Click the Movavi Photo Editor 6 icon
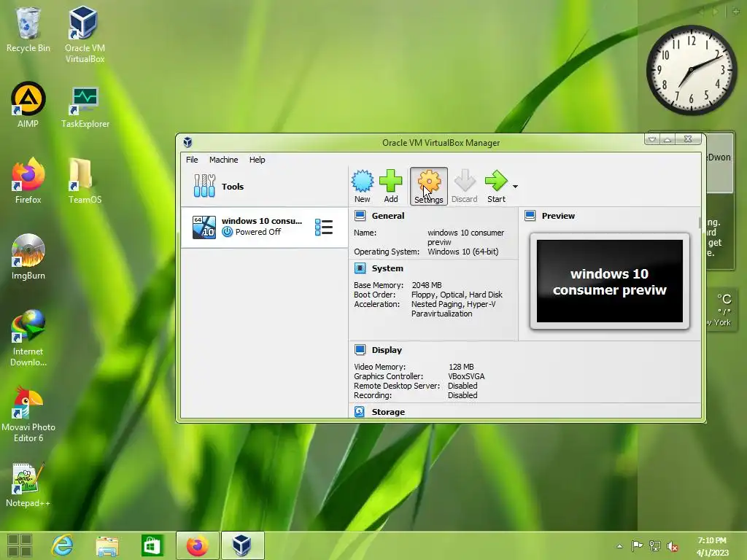Screen dimensions: 747x560 28,414
